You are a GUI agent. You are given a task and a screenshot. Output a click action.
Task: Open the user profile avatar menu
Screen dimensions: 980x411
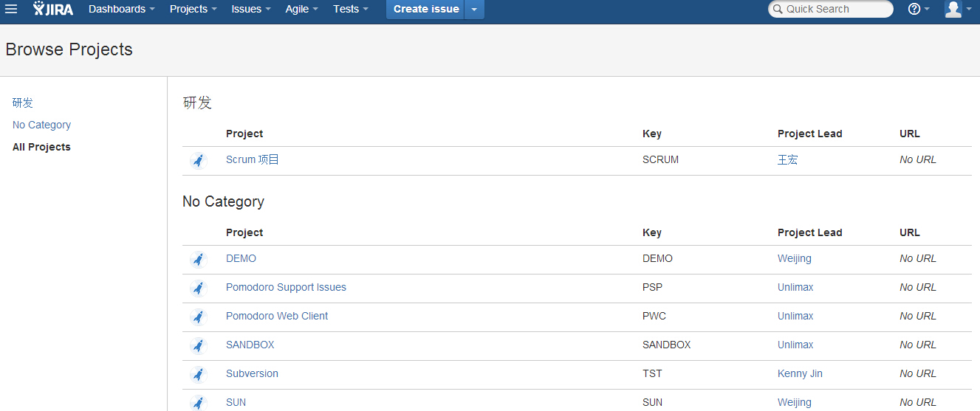tap(953, 9)
